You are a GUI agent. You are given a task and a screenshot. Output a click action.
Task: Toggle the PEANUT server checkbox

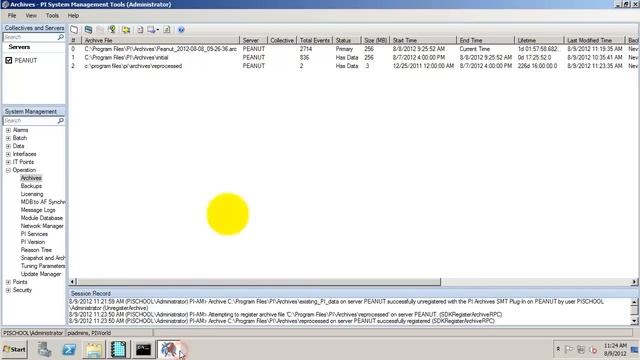click(x=9, y=60)
